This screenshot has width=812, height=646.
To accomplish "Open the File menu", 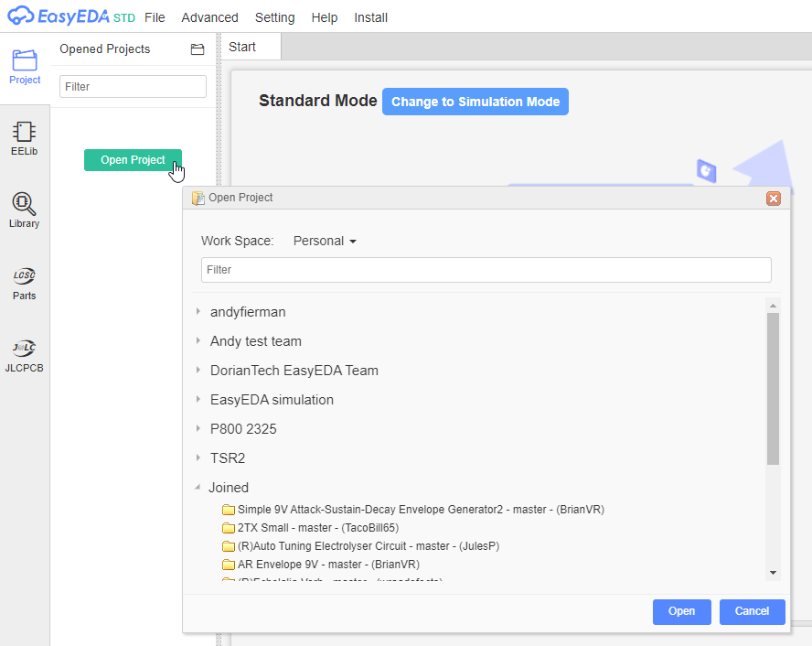I will pyautogui.click(x=155, y=17).
